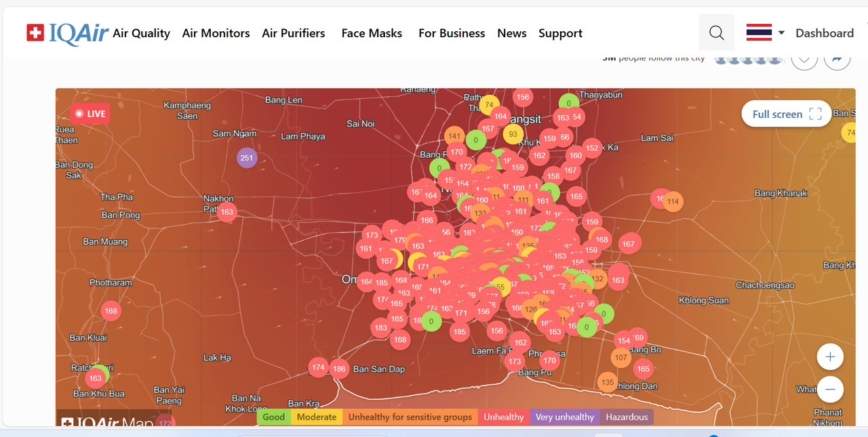Click the Moderate legend swatch

pos(317,417)
